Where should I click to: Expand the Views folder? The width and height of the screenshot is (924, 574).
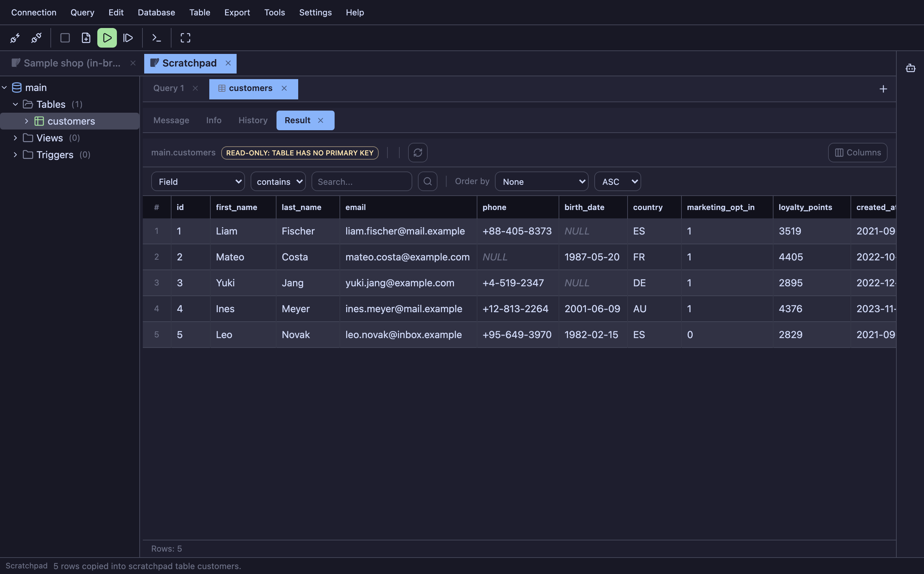click(15, 138)
